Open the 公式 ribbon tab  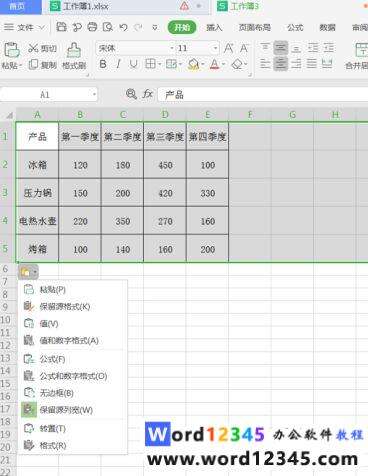(295, 27)
